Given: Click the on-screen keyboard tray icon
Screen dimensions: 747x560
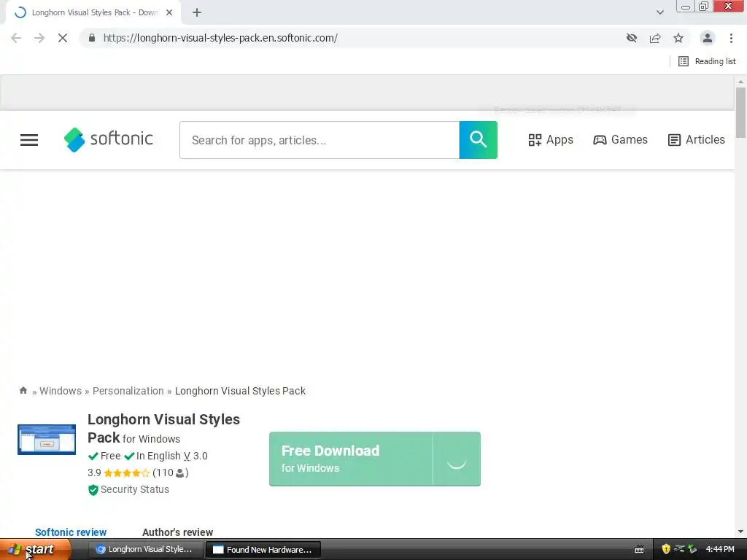Looking at the screenshot, I should (x=639, y=550).
